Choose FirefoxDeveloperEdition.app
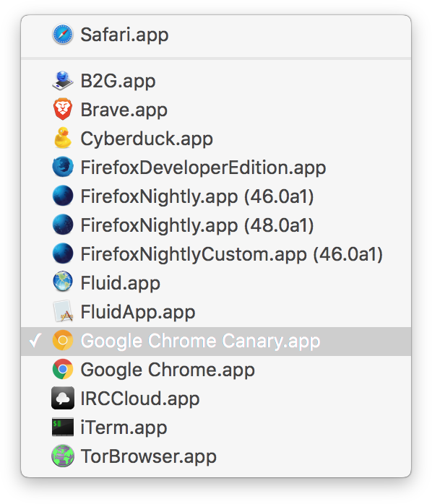The width and height of the screenshot is (432, 504). pos(216,167)
